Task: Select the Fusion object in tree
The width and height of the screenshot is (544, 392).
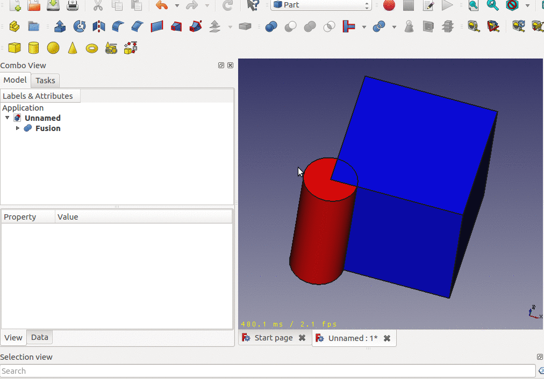Action: pyautogui.click(x=48, y=128)
